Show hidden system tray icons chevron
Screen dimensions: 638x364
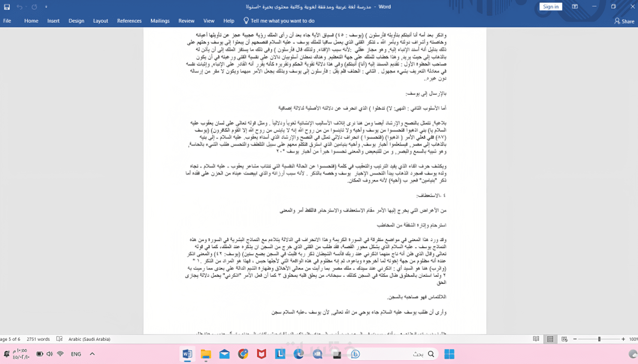point(92,354)
